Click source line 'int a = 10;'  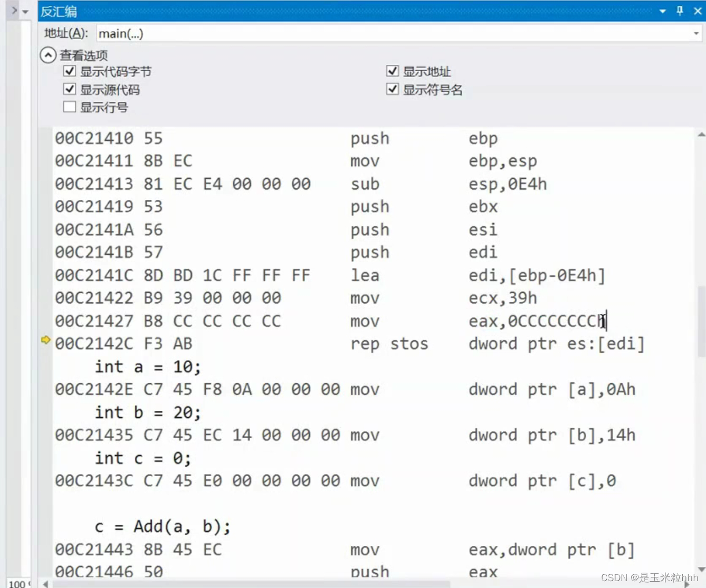pyautogui.click(x=148, y=367)
